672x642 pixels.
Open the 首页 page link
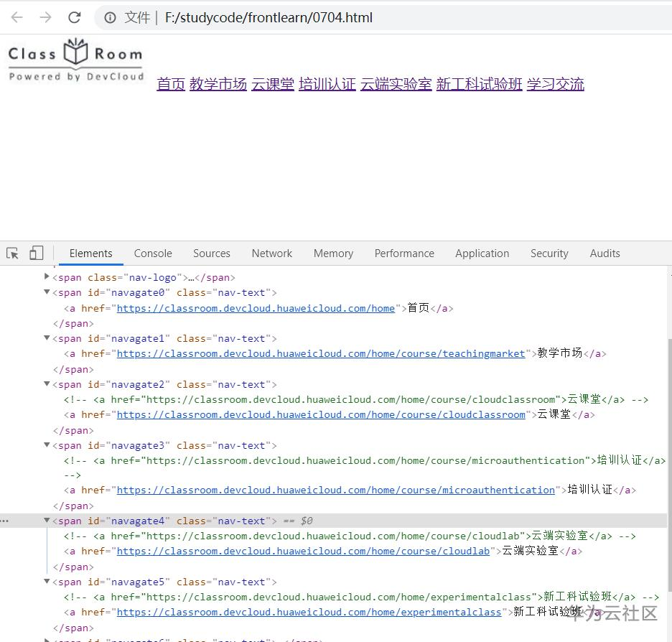[x=171, y=84]
